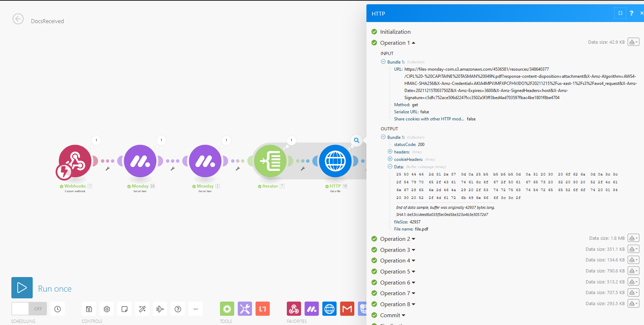644x325 pixels.
Task: Expand Operation 3
Action: tap(398, 250)
